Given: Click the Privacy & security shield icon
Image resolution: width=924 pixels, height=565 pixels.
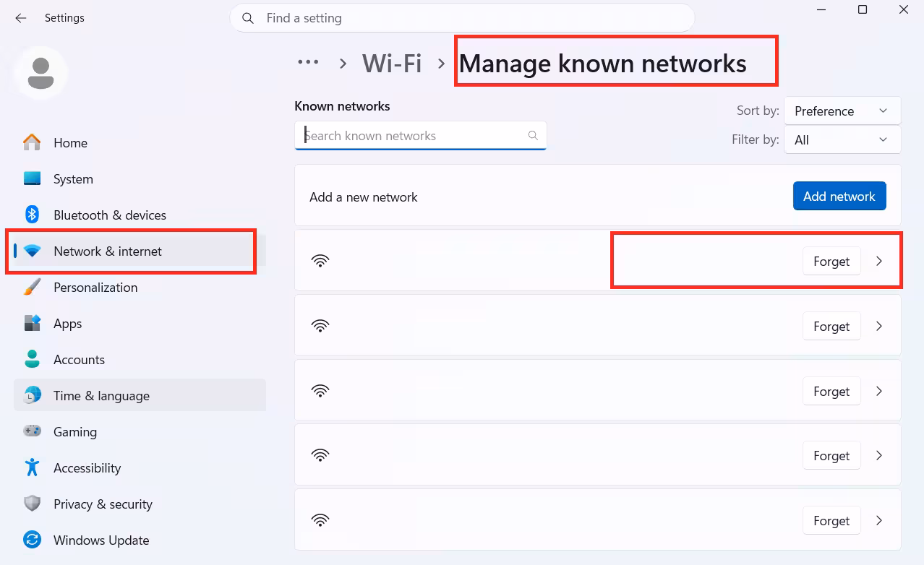Looking at the screenshot, I should pos(32,504).
